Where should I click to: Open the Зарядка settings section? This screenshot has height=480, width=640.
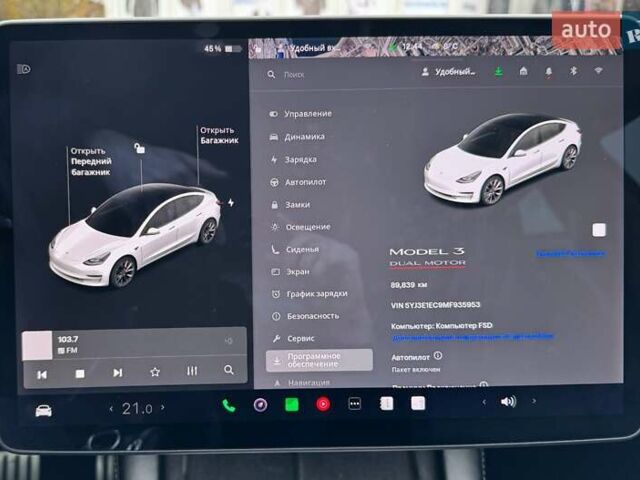tap(299, 159)
